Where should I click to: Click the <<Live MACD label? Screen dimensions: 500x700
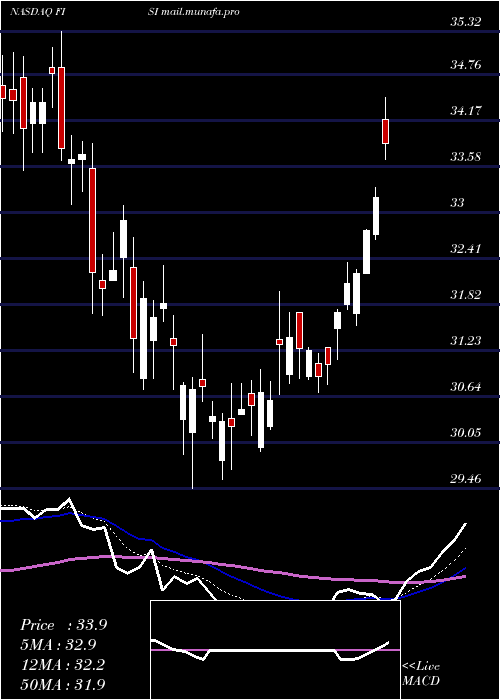(x=421, y=674)
